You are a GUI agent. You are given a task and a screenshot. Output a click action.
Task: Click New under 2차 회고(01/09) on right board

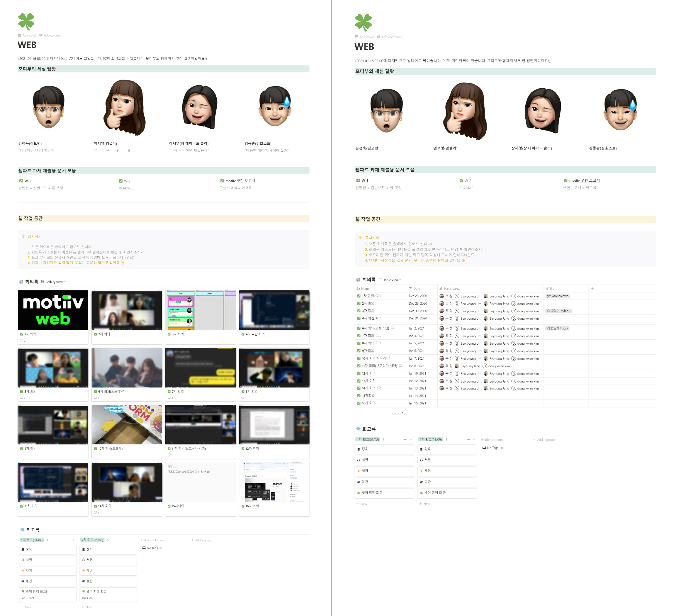[424, 504]
